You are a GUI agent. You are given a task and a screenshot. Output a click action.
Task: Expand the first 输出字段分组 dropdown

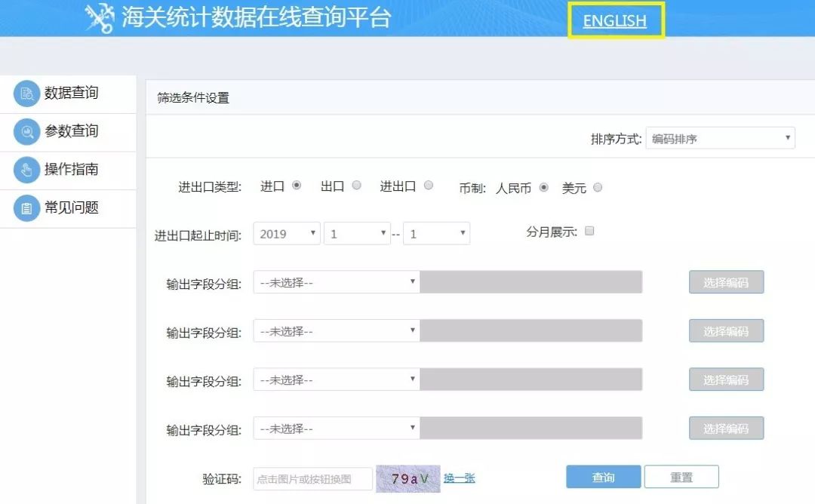point(336,281)
